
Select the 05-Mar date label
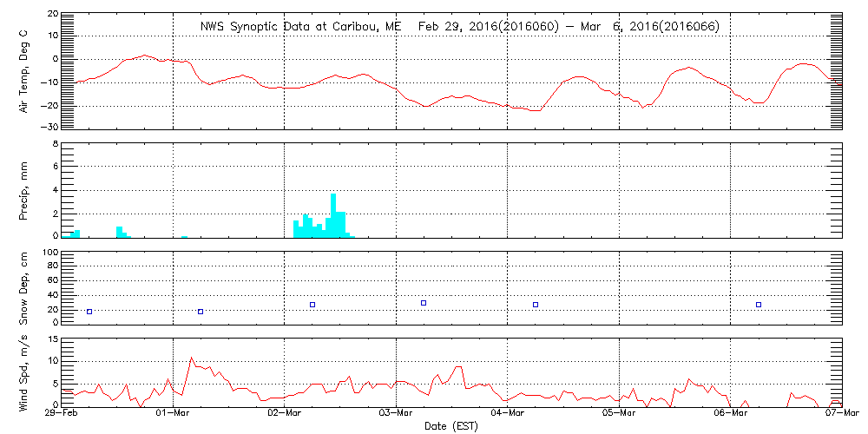(x=620, y=415)
